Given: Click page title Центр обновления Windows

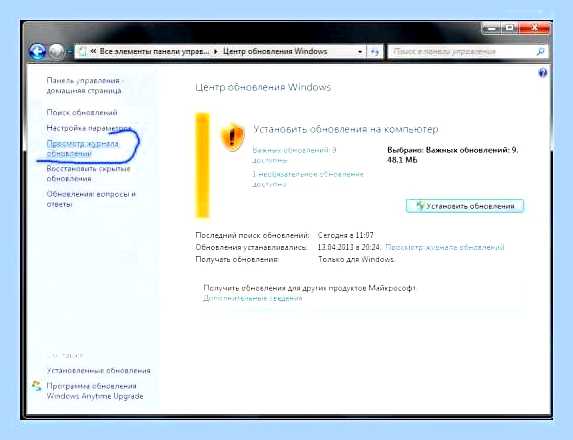Looking at the screenshot, I should point(263,87).
